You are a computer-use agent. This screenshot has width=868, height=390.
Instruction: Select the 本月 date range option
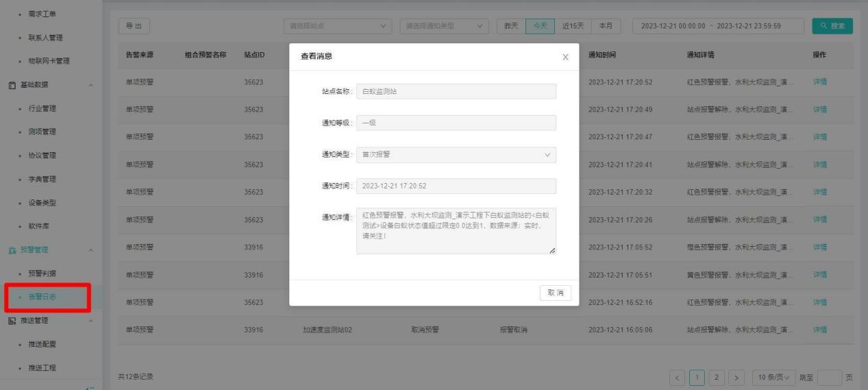pos(606,27)
